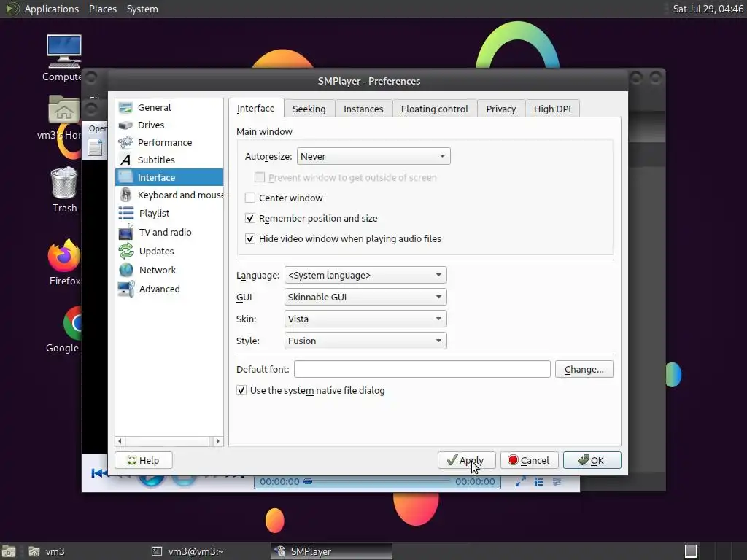Click the SMPlayer seek slider handle

(308, 482)
